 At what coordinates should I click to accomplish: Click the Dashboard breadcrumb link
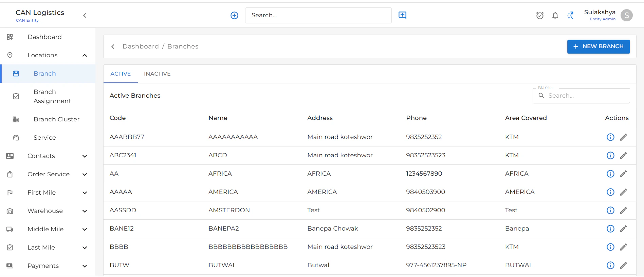click(141, 46)
